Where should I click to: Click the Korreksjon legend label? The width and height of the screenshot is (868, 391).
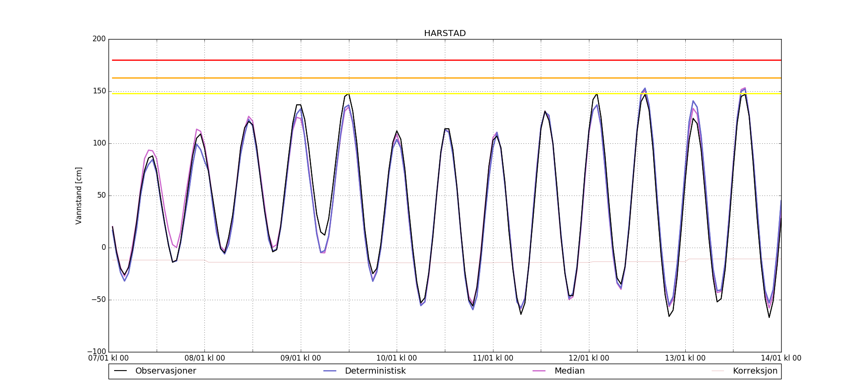click(x=755, y=371)
